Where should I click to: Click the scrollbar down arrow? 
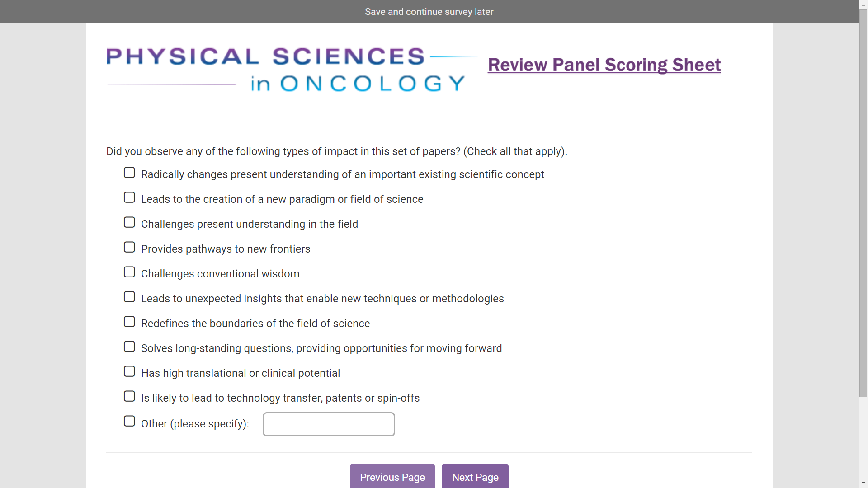coord(863,483)
